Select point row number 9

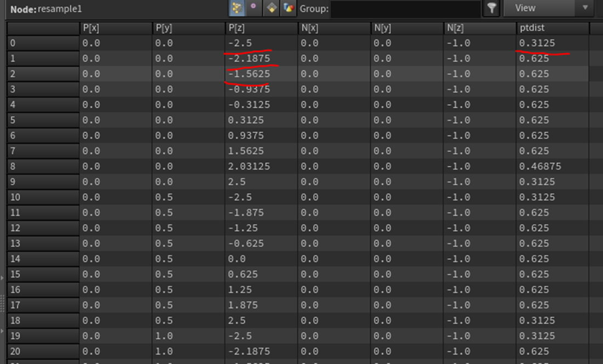[x=43, y=182]
